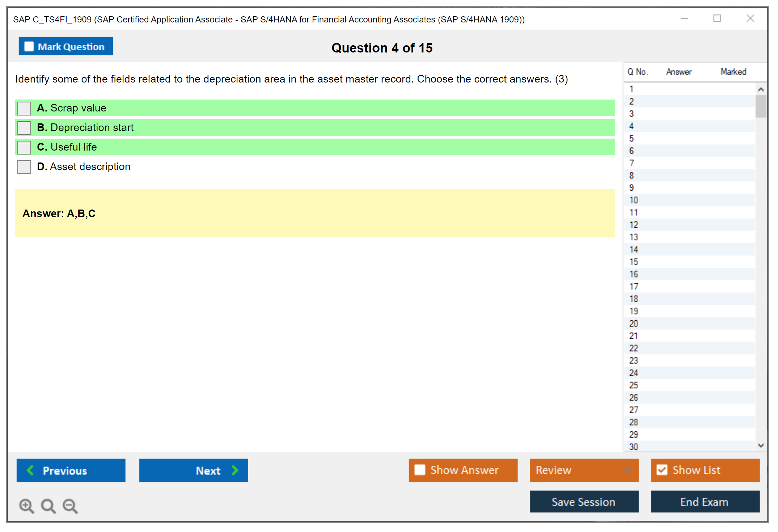Viewport: 778px width, 532px height.
Task: Expand the Review dropdown menu
Action: click(628, 470)
